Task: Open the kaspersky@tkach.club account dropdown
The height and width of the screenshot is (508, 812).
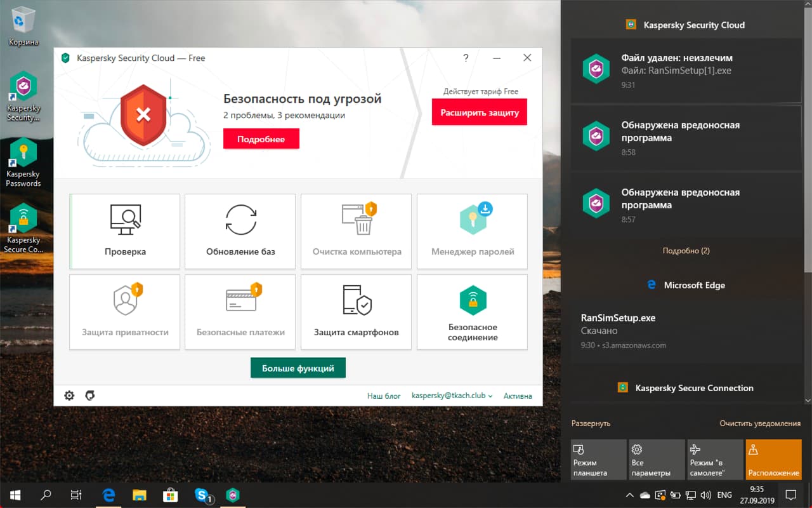Action: [452, 395]
